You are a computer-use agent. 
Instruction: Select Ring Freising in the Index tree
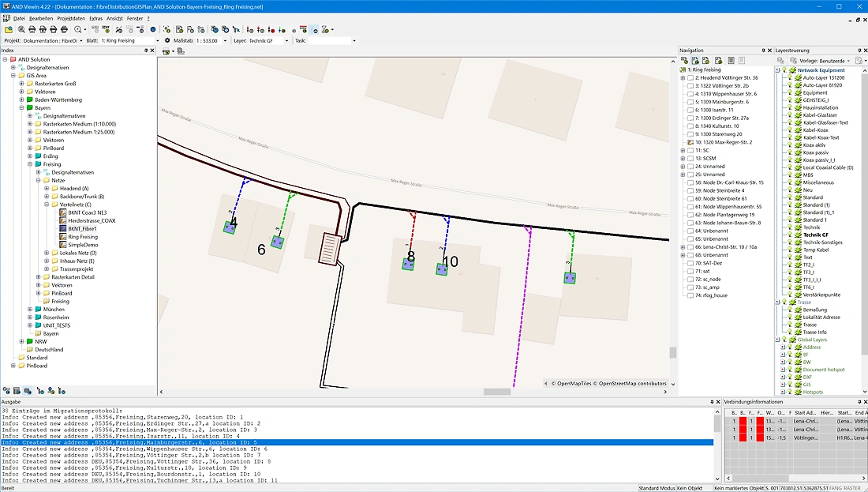(83, 237)
